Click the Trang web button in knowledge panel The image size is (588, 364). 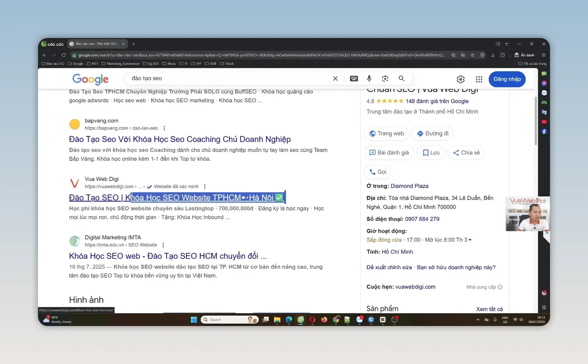pos(386,134)
